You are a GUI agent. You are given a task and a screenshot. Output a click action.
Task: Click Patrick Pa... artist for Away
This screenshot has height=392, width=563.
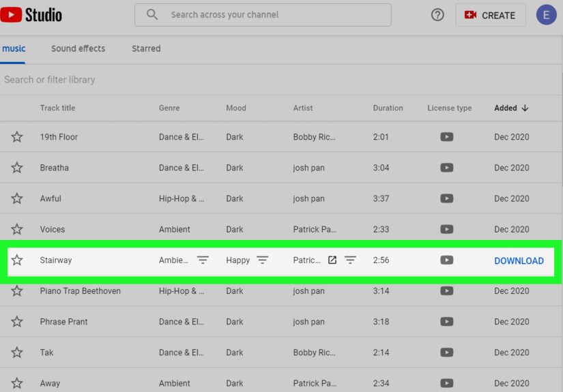click(x=315, y=383)
